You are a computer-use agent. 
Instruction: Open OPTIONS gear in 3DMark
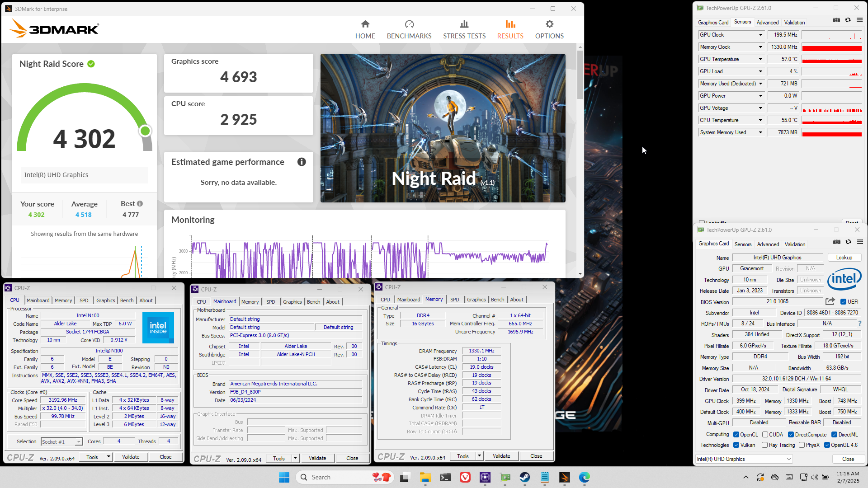point(549,29)
